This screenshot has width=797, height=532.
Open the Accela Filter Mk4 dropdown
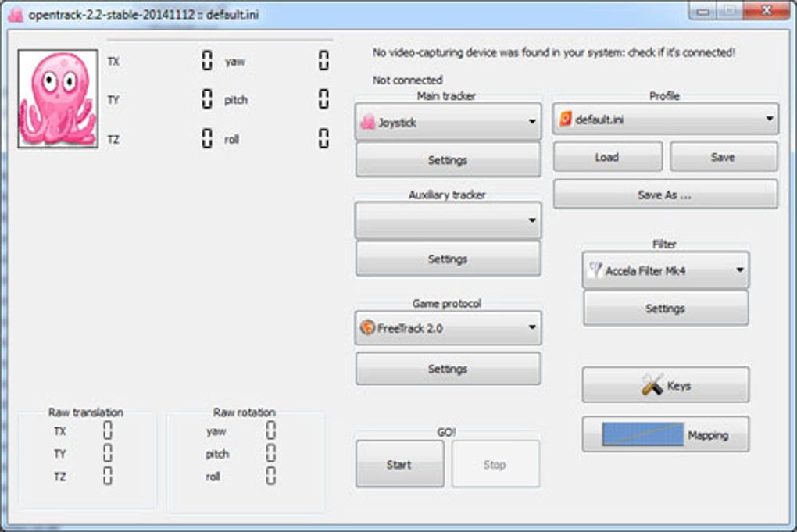(666, 270)
